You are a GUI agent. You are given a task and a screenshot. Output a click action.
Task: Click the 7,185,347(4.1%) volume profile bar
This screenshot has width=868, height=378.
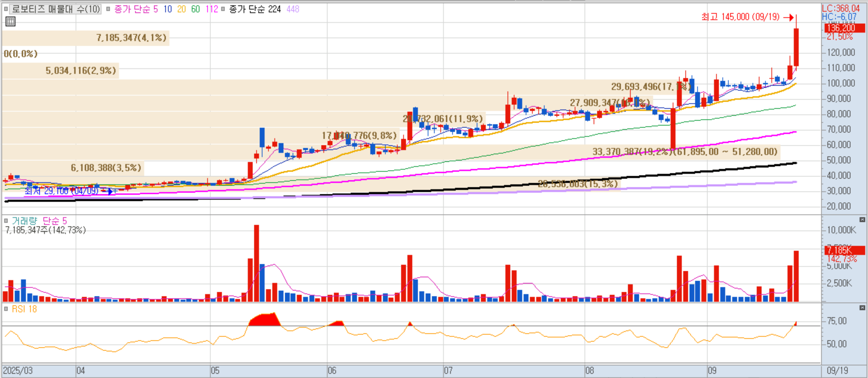85,38
